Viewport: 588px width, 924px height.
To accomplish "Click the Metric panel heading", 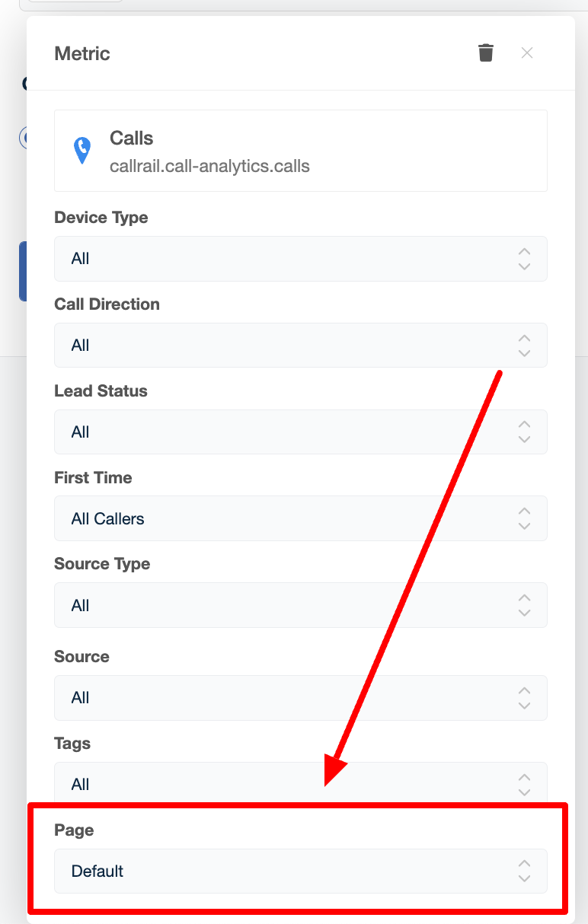I will pos(82,53).
